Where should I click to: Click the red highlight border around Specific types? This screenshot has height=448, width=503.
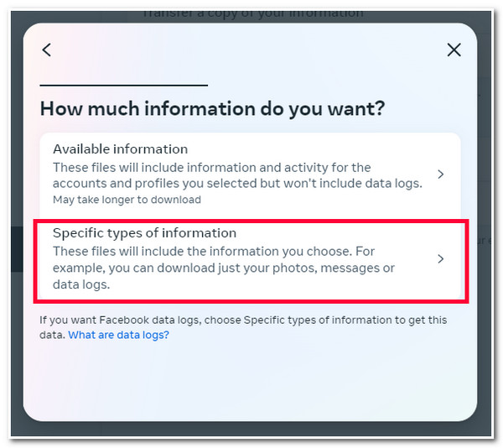coord(251,221)
